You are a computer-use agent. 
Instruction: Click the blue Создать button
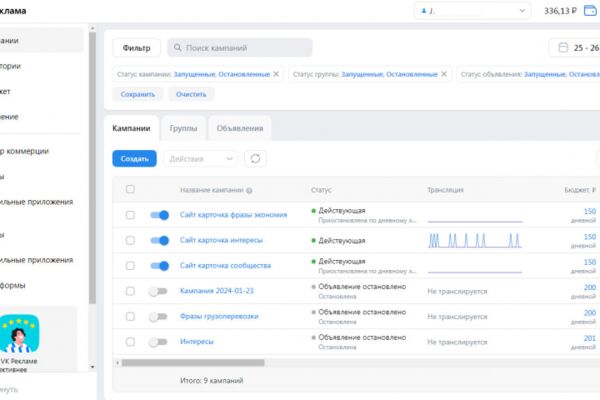tap(134, 158)
